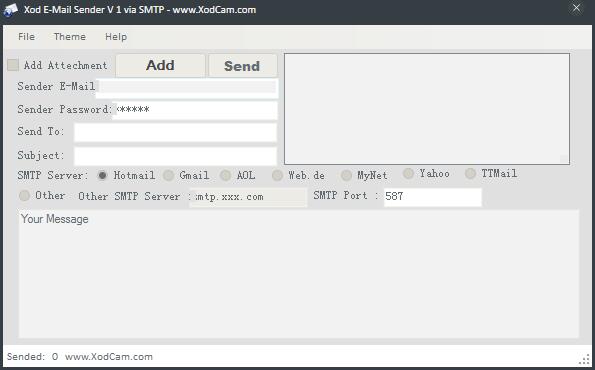Choose the AOL SMTP server option
Screen dimensions: 595x370
[x=225, y=175]
